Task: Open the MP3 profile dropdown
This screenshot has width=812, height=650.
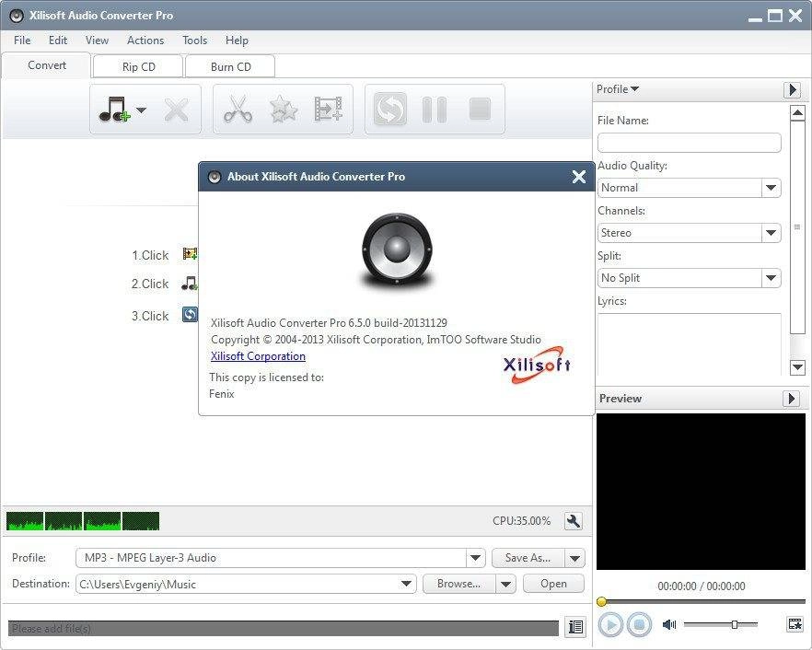Action: click(475, 558)
